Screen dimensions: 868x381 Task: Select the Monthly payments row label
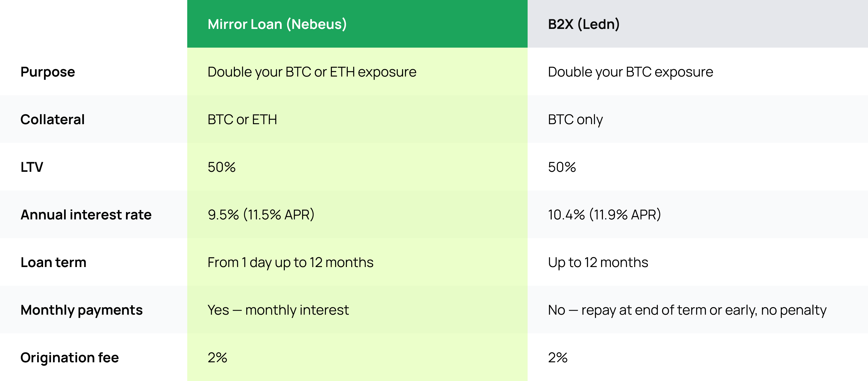(x=81, y=310)
